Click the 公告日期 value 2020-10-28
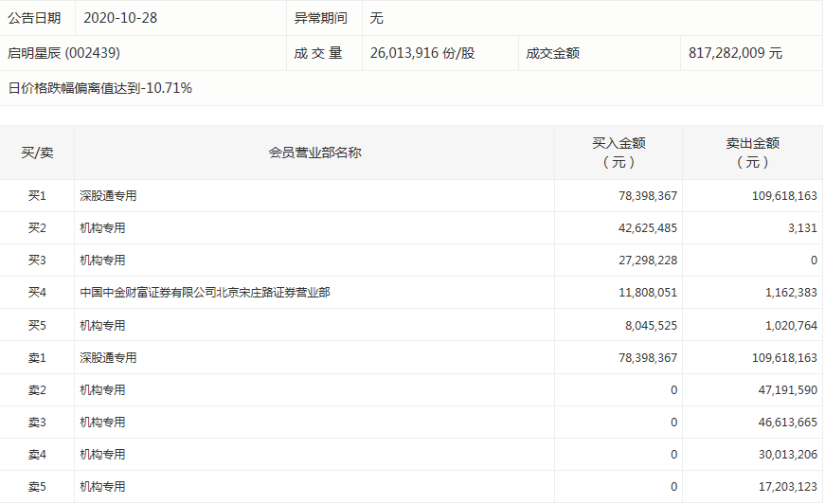 123,18
